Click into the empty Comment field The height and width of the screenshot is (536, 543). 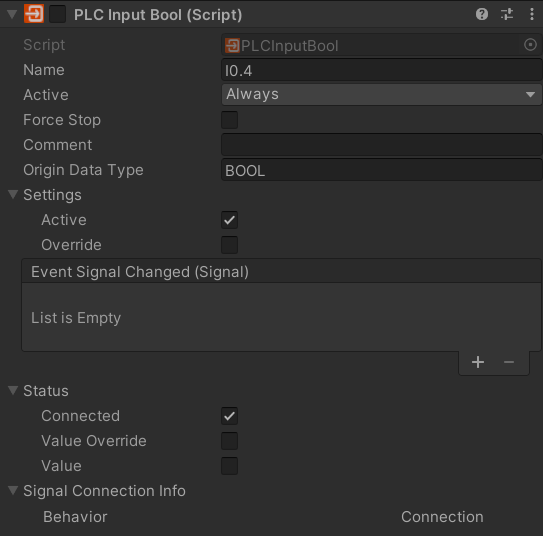(382, 145)
